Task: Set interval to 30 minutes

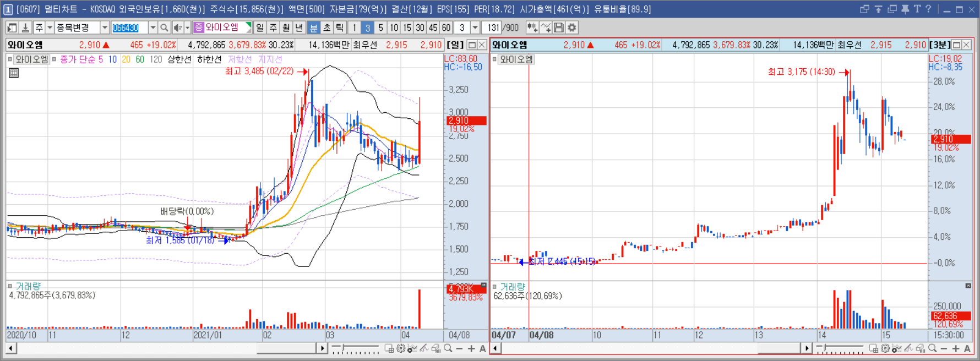Action: pos(420,28)
